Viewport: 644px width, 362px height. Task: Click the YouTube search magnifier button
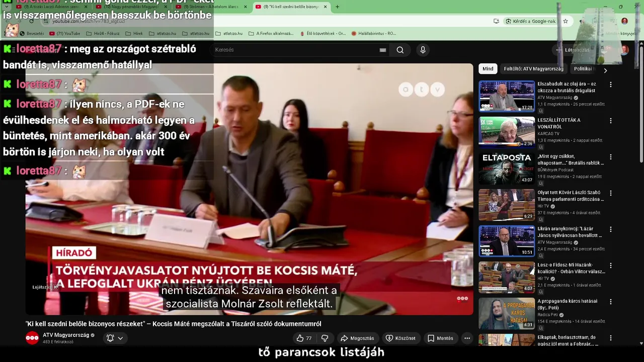tap(400, 50)
